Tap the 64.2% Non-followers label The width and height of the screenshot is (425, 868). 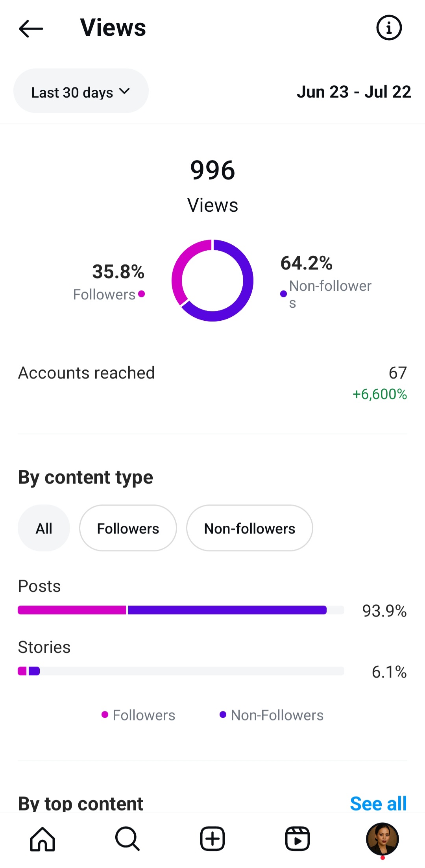(326, 281)
